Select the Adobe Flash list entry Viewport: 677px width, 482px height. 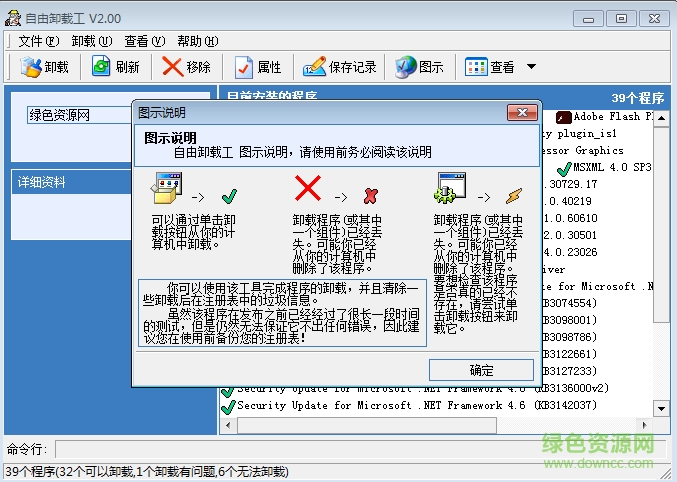point(613,117)
